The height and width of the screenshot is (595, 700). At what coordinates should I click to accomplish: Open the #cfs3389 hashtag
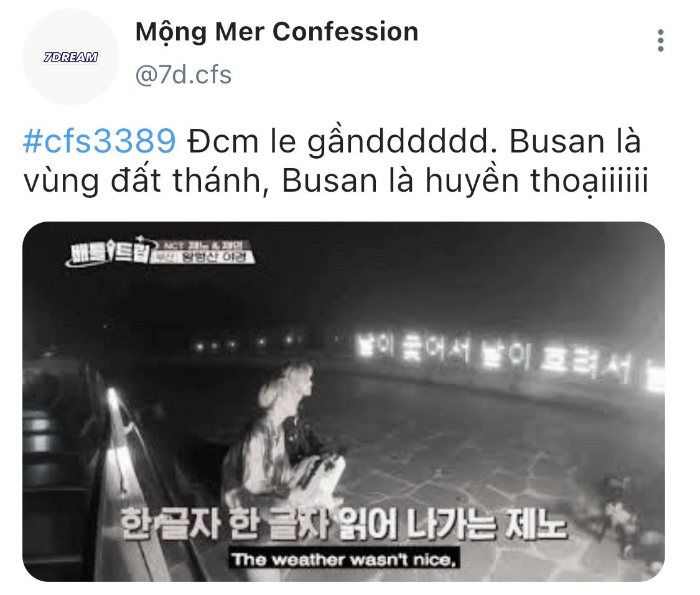tap(99, 141)
